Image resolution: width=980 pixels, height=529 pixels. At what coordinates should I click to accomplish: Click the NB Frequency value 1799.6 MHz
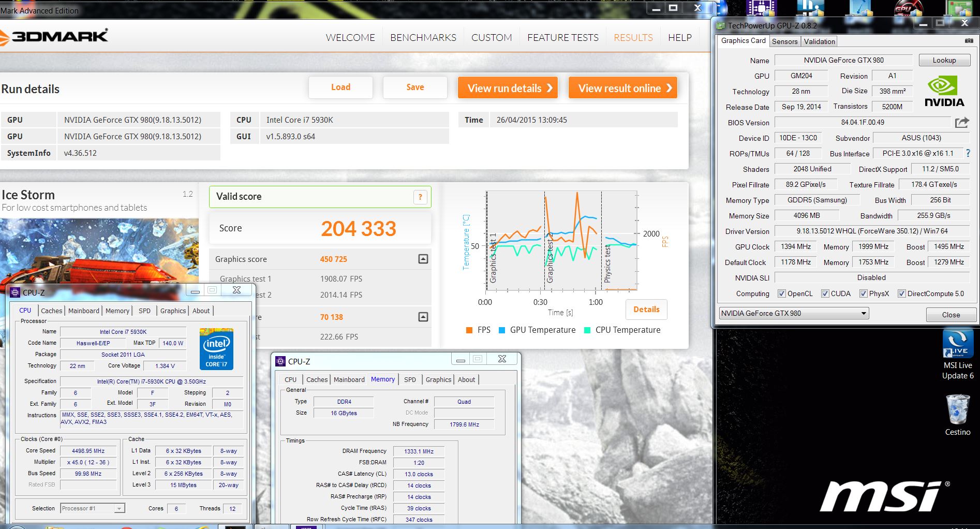(464, 424)
